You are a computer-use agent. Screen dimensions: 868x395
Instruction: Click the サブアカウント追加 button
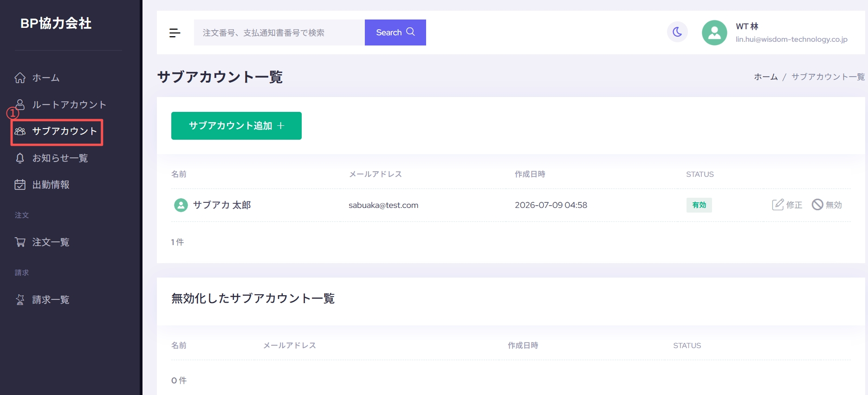click(236, 126)
